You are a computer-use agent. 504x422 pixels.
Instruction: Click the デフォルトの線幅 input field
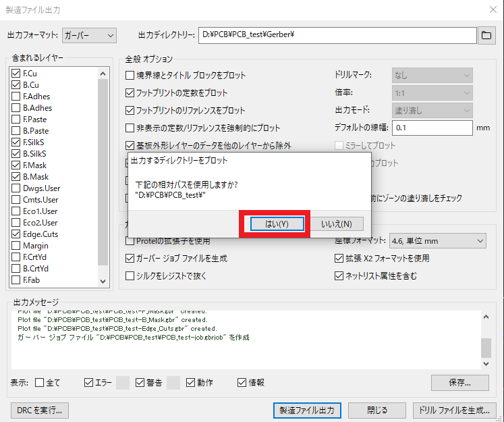point(432,128)
